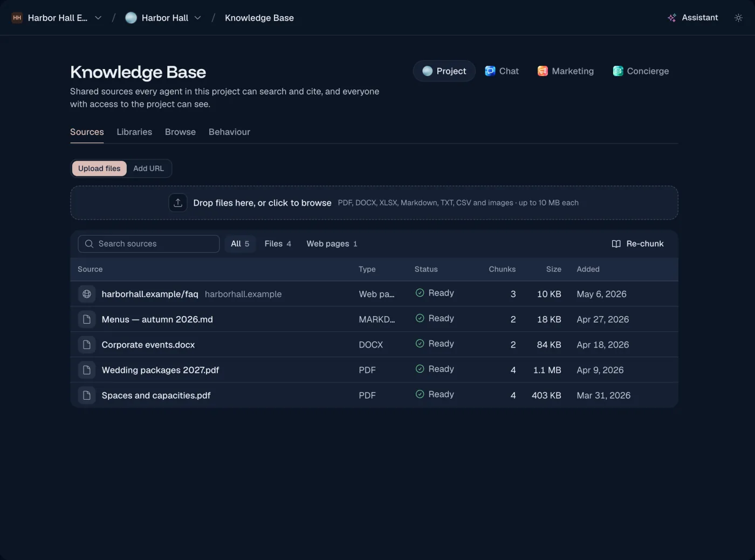
Task: Click Ready status for Spaces and capacities.pdf
Action: pos(435,394)
